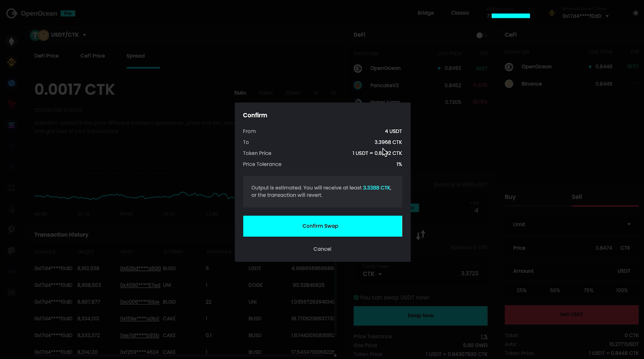Click the Price input field in CeFi panel

pos(572,248)
